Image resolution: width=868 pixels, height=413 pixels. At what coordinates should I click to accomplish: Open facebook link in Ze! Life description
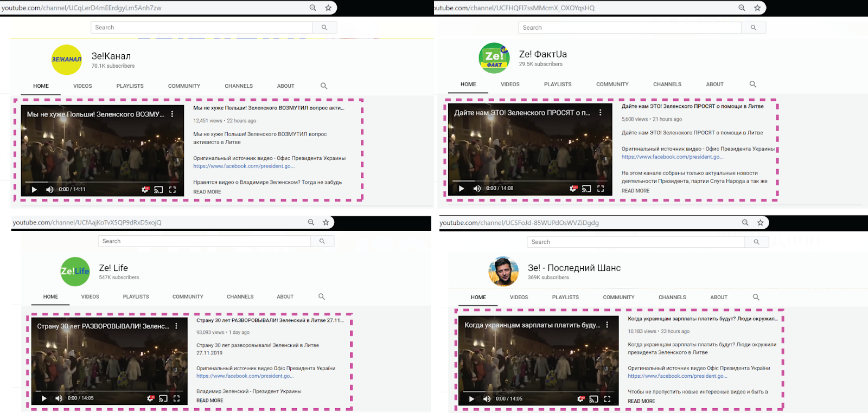click(245, 376)
